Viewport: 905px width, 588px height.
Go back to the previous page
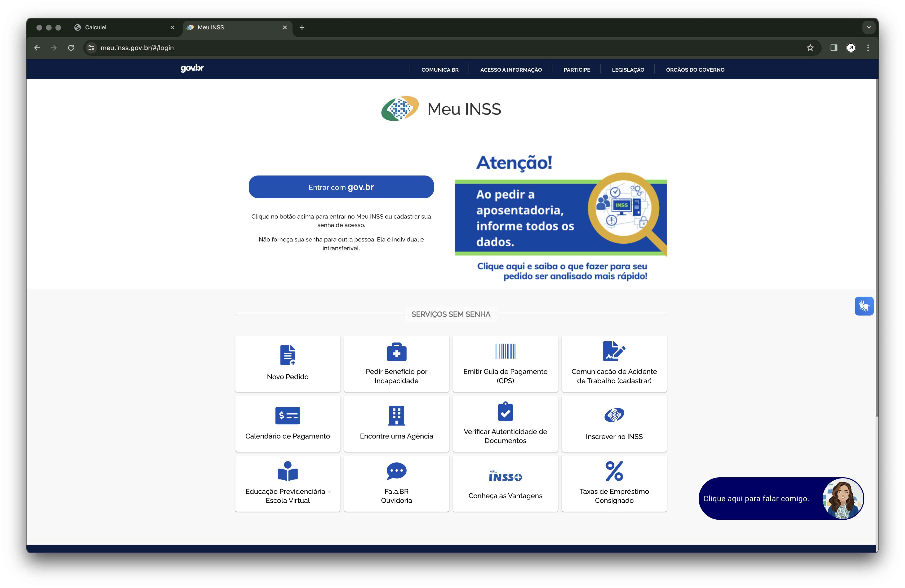coord(37,48)
